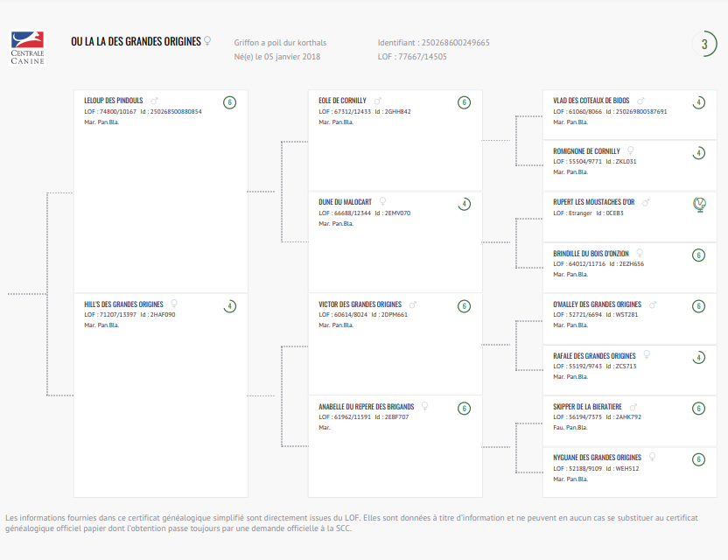Select SKIPPER DE LA BIERATIERE name

[x=587, y=407]
